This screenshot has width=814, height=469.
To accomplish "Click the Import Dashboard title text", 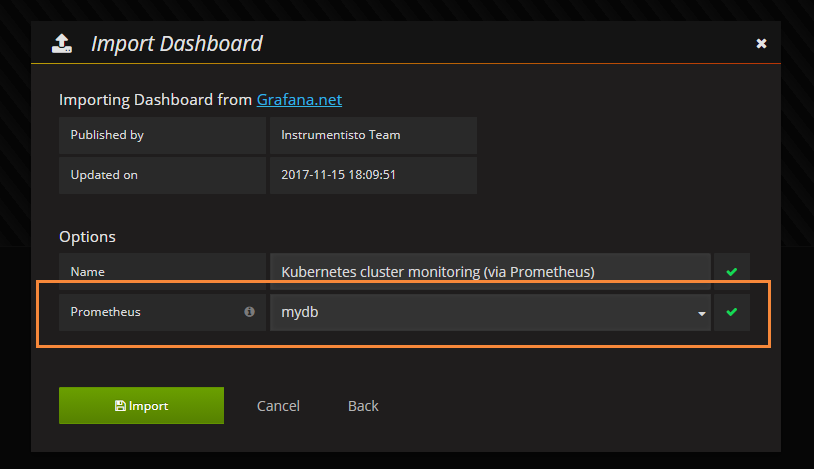I will pos(177,43).
